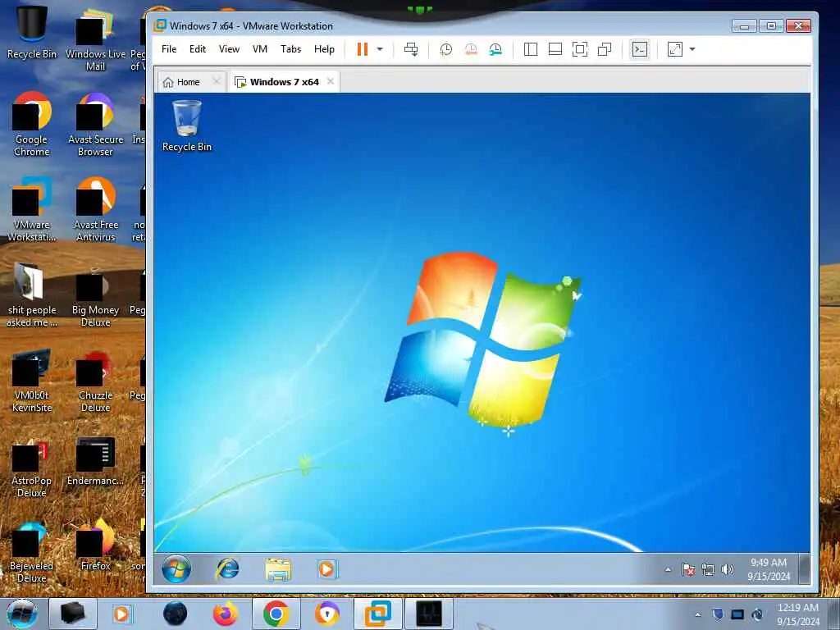Select Big Money Deluxe desktop icon
The height and width of the screenshot is (630, 840).
(95, 295)
